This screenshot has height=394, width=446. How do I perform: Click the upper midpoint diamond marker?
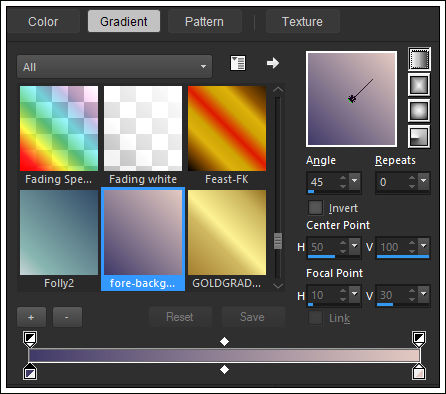coord(224,341)
